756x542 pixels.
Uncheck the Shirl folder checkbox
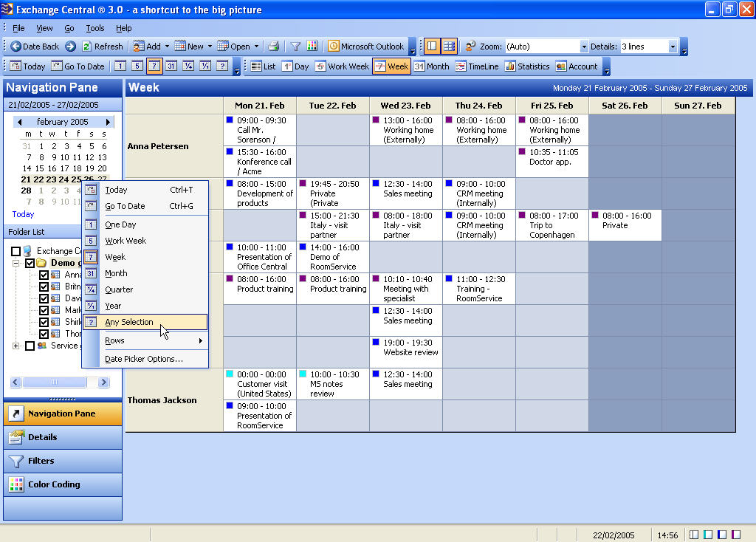click(x=44, y=322)
